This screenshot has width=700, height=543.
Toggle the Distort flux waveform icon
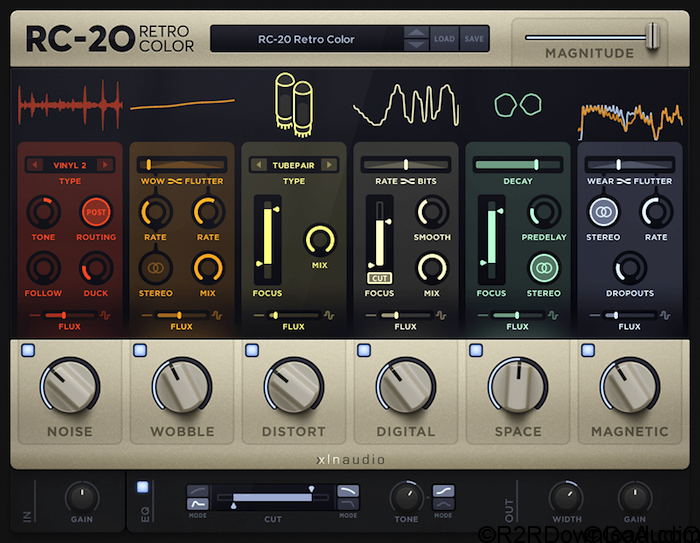coord(329,315)
